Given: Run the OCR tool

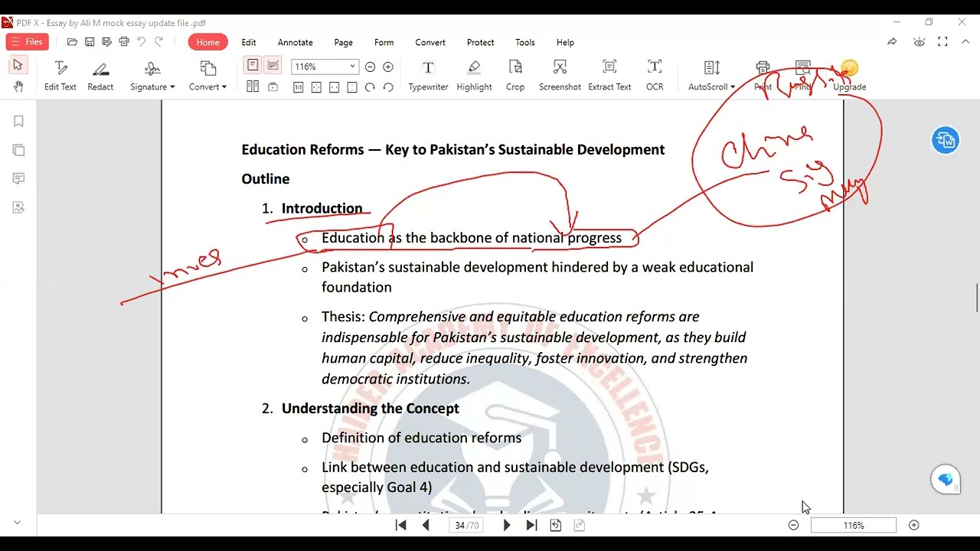Looking at the screenshot, I should (x=655, y=76).
